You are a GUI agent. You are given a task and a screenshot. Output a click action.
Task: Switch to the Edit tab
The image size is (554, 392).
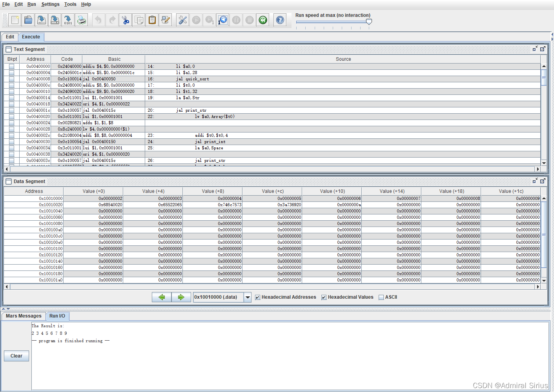point(10,37)
